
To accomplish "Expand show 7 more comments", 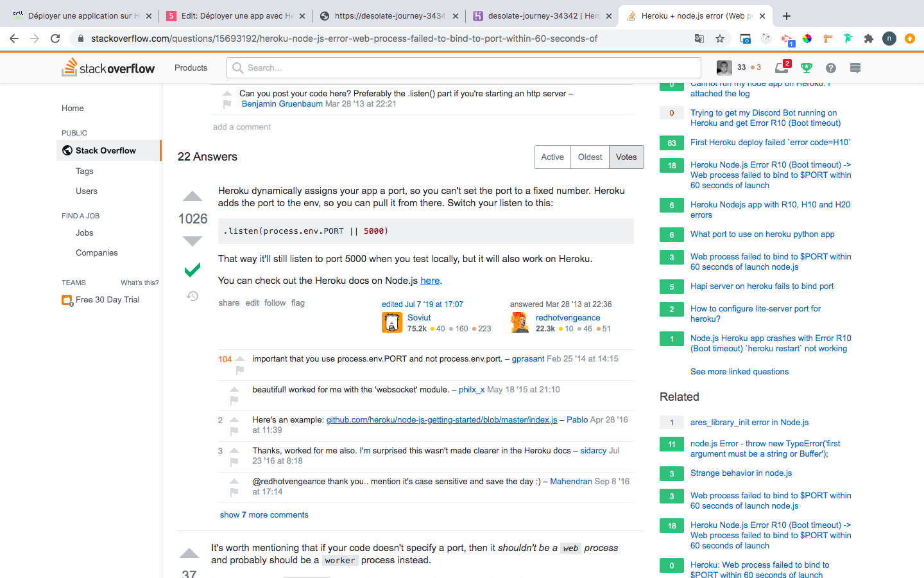I will [x=264, y=514].
